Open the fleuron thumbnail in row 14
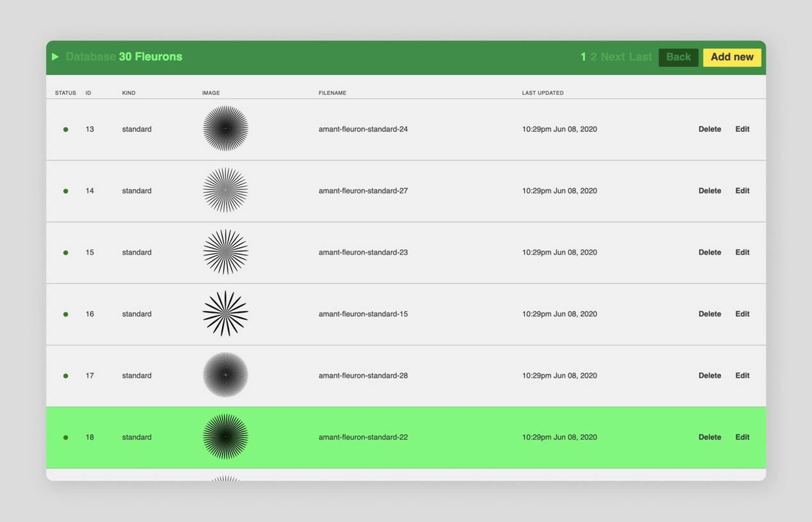Viewport: 812px width, 522px height. 226,190
